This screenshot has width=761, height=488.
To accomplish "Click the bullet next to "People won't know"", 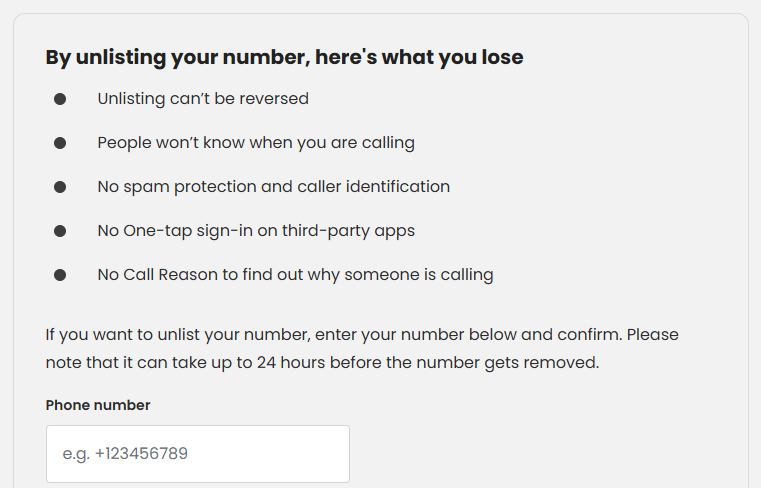I will pos(60,143).
